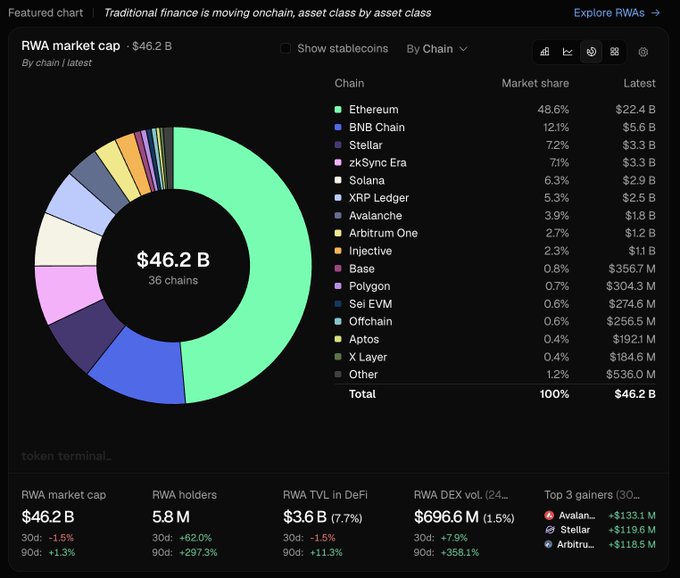Select the Polygon row label

[369, 286]
